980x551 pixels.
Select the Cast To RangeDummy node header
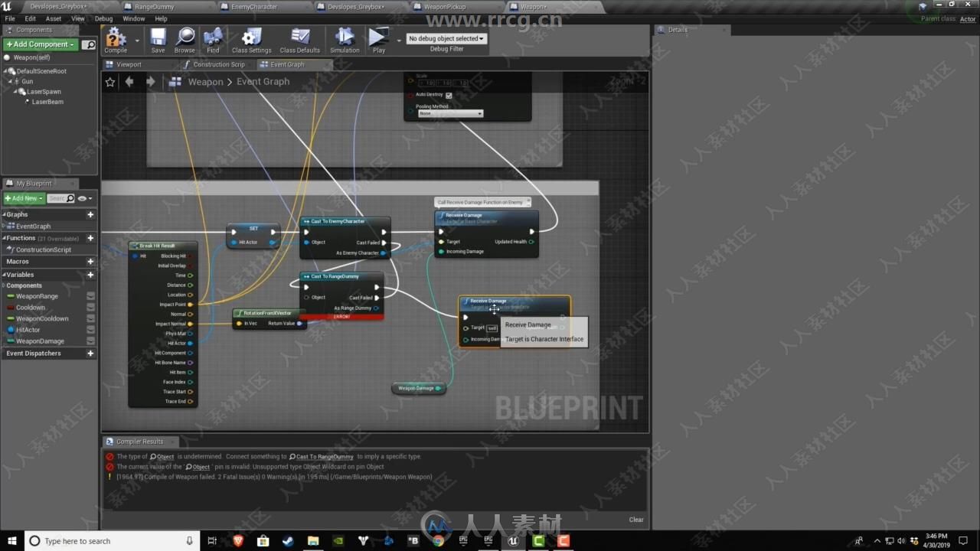(x=341, y=276)
